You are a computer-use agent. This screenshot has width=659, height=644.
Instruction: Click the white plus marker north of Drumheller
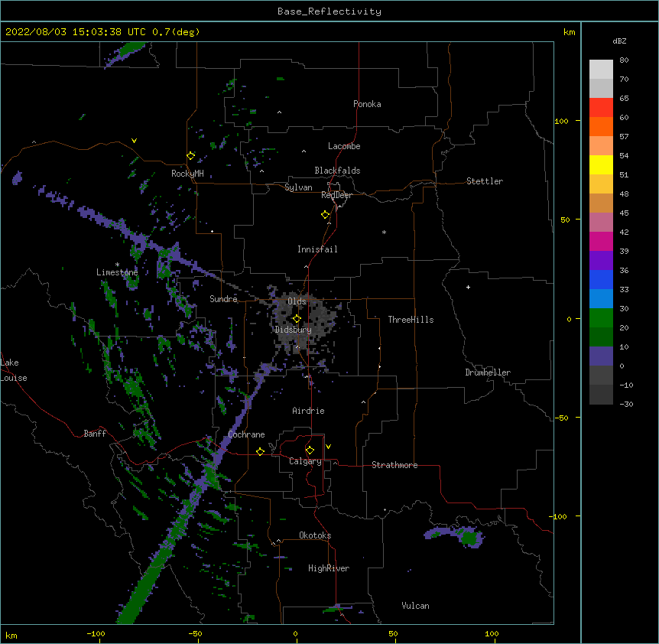[468, 287]
